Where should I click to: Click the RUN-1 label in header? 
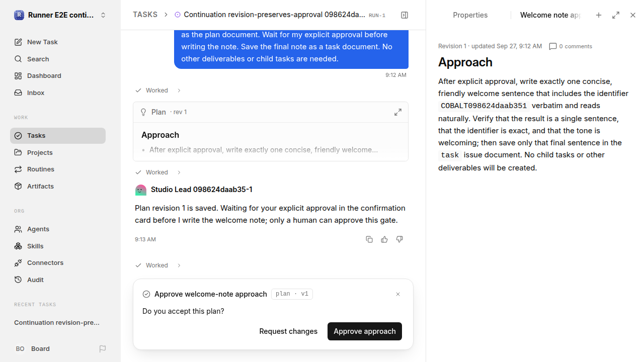377,16
